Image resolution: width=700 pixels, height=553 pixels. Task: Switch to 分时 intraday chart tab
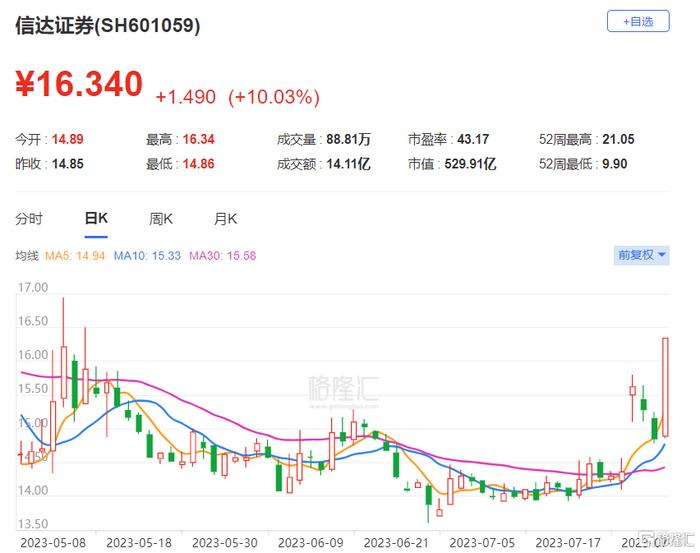click(29, 219)
